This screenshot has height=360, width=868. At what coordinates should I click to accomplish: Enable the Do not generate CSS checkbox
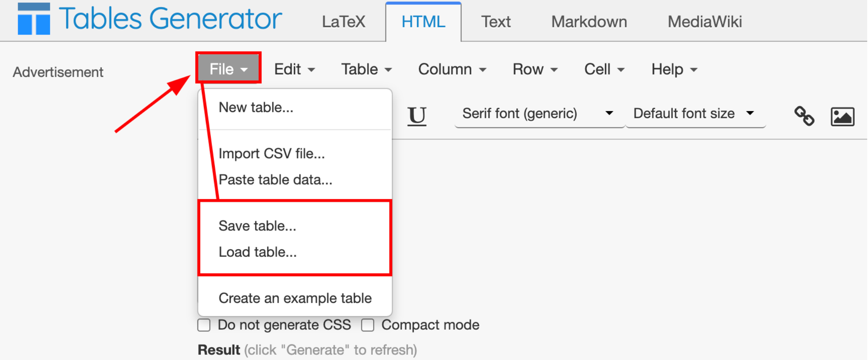click(204, 325)
